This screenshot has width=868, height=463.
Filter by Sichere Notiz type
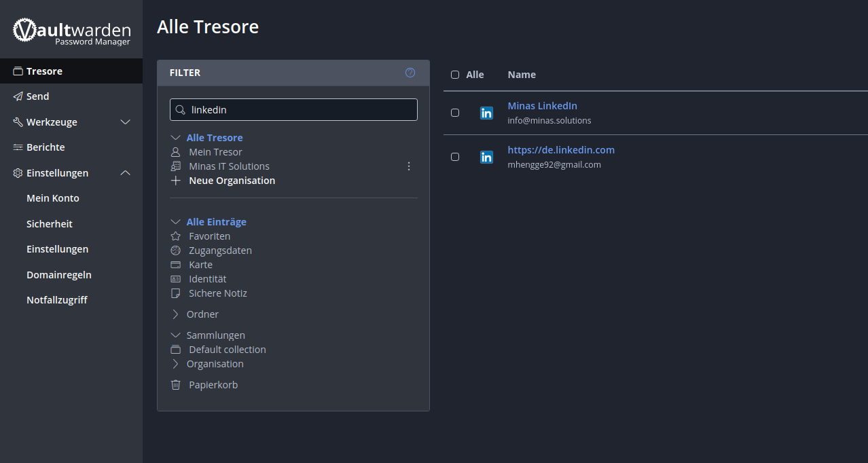point(218,293)
